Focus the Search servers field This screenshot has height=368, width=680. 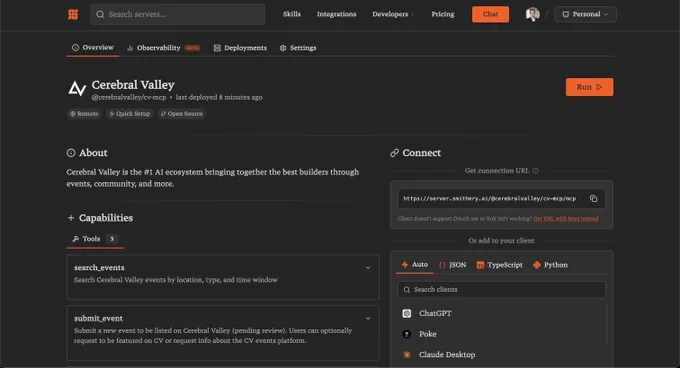click(178, 14)
